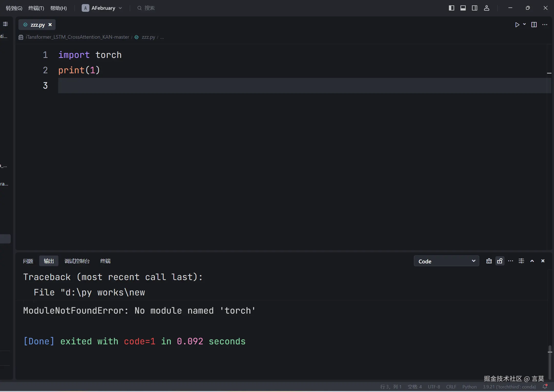Split the editor to the right
The width and height of the screenshot is (554, 392).
[534, 25]
